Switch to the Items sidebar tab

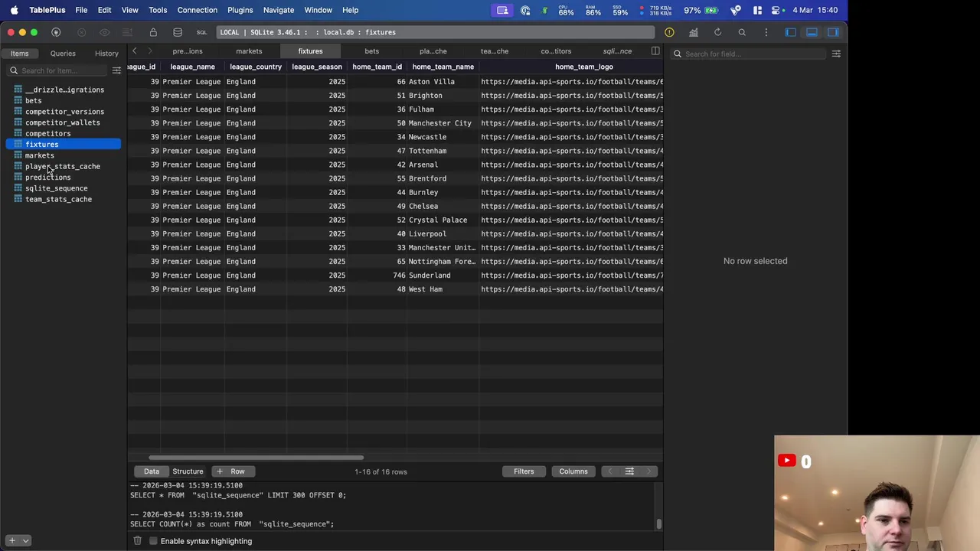20,54
